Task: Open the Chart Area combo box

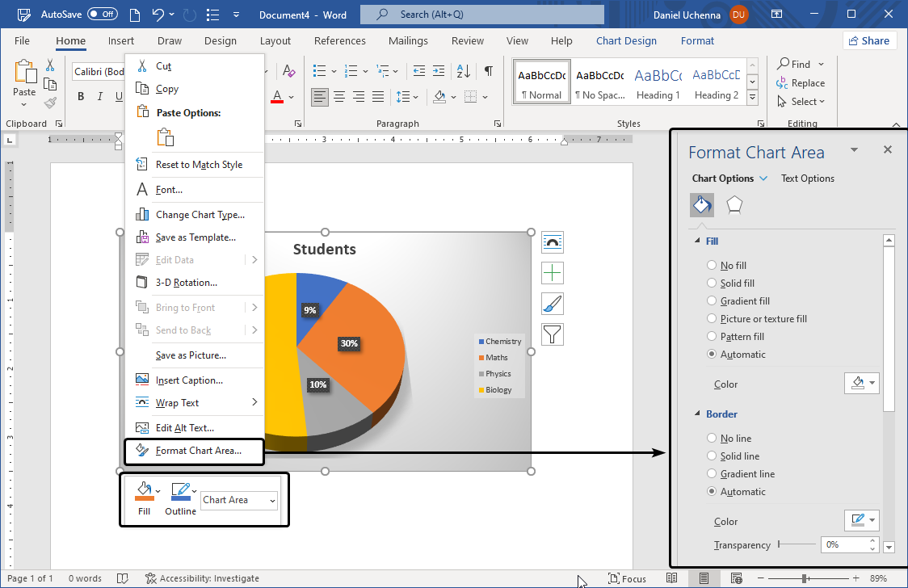Action: point(239,500)
